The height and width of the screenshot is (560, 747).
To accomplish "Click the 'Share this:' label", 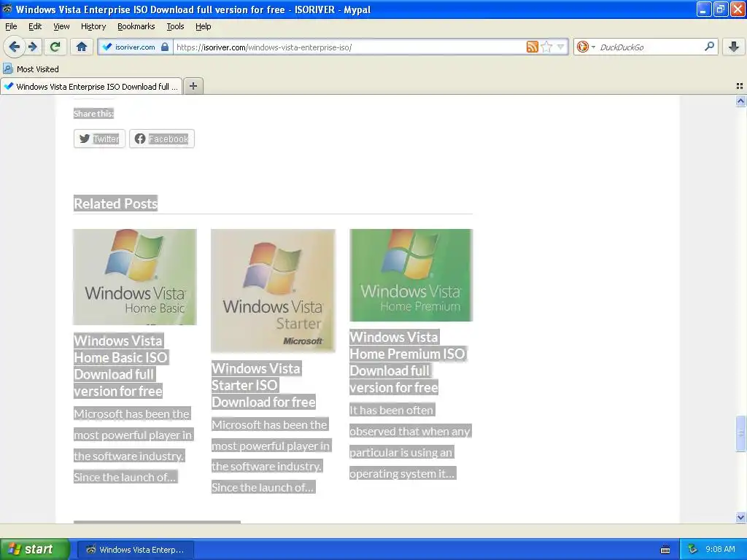I will click(x=94, y=113).
